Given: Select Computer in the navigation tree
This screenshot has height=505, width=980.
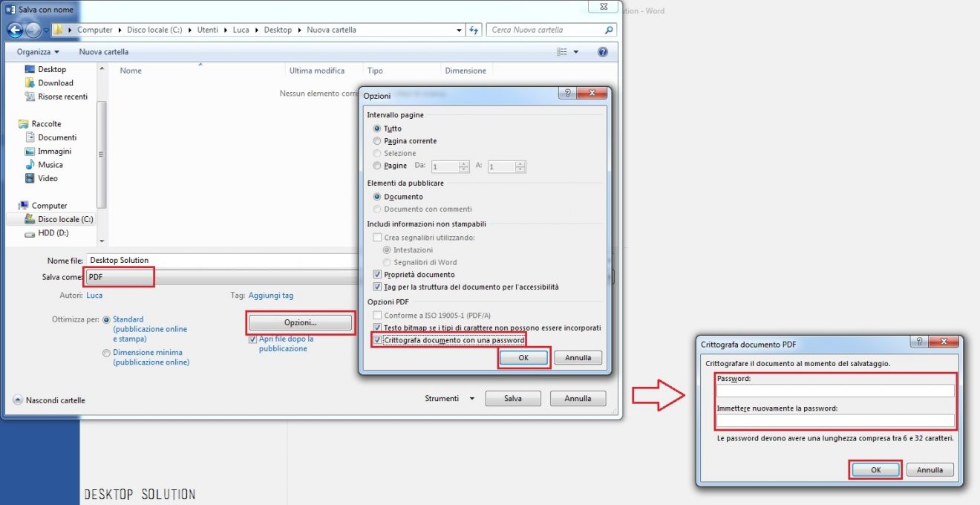Looking at the screenshot, I should [x=49, y=206].
